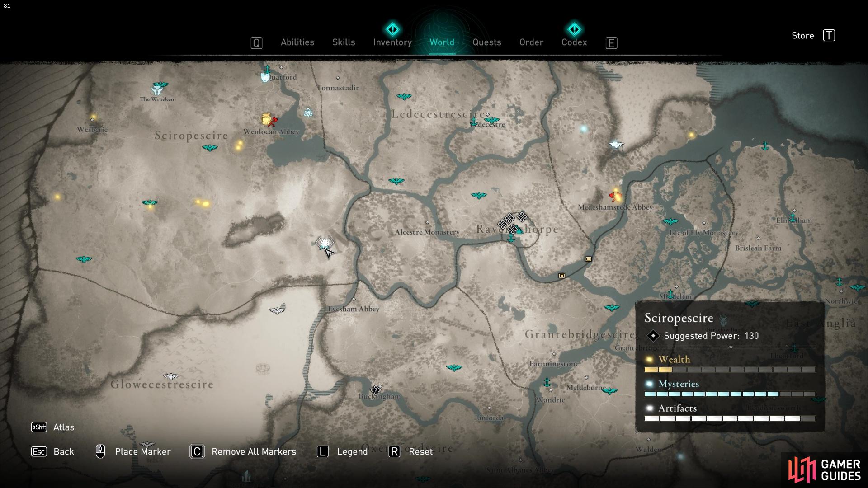Click the Wealth progress bar
Viewport: 868px width, 488px height.
(730, 370)
